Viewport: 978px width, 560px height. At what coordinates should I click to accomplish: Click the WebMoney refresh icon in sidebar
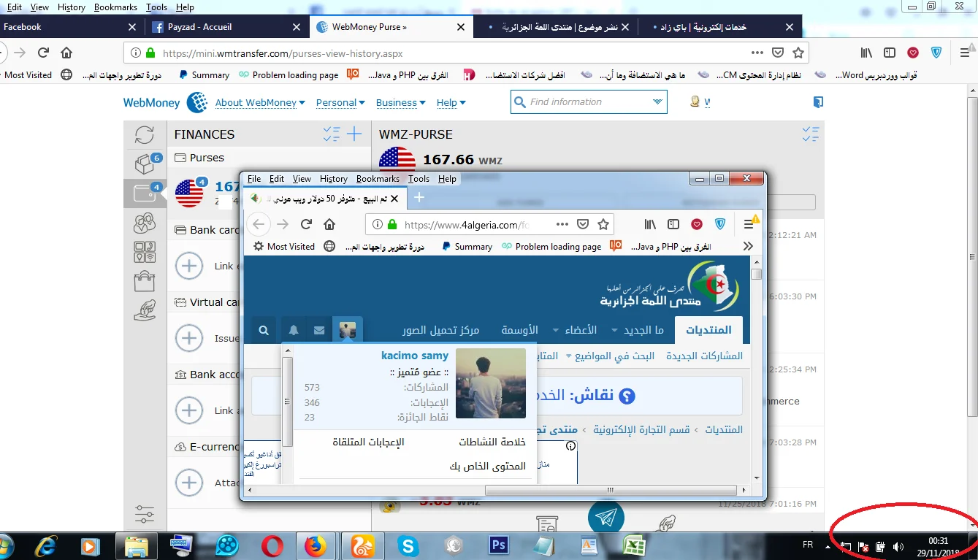[145, 134]
